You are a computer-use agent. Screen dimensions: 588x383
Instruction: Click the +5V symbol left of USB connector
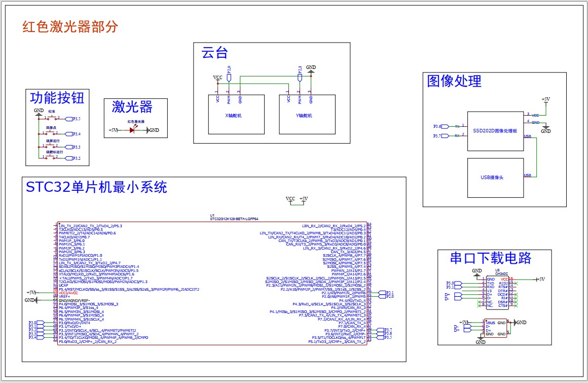click(464, 323)
